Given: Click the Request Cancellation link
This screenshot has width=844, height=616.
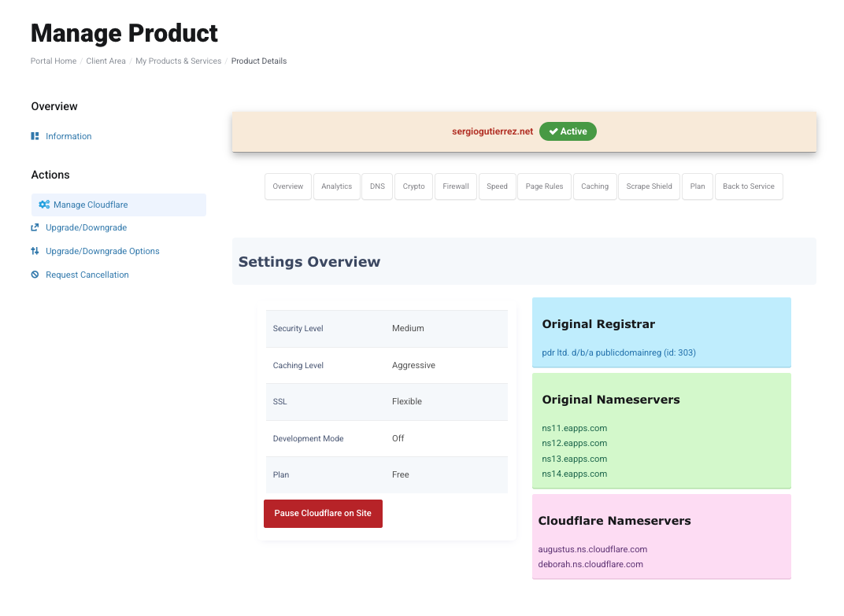Looking at the screenshot, I should pos(87,275).
